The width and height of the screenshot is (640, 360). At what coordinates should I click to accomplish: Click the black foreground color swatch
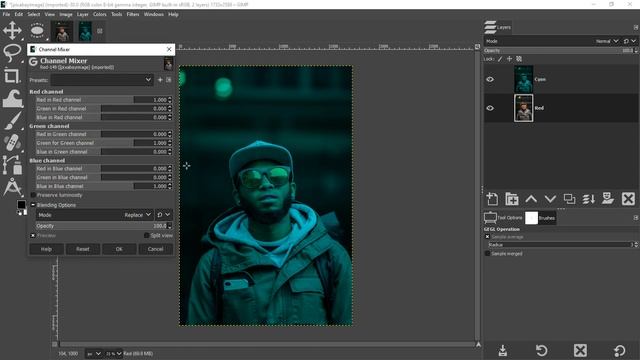[21, 205]
